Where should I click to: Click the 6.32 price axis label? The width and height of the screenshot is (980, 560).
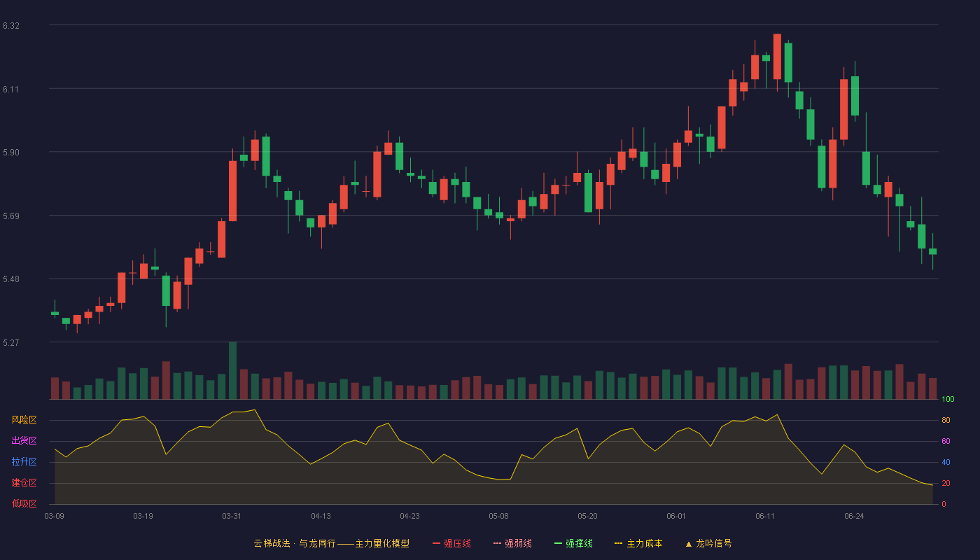click(x=11, y=26)
